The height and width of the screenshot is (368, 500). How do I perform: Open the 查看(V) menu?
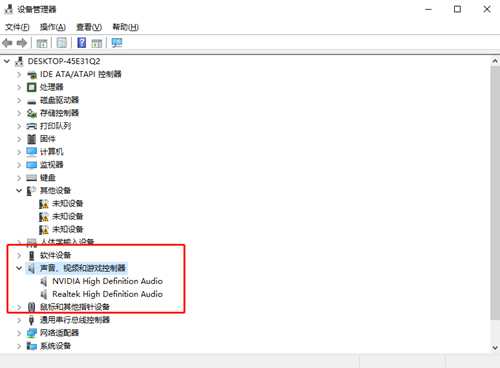pyautogui.click(x=89, y=27)
